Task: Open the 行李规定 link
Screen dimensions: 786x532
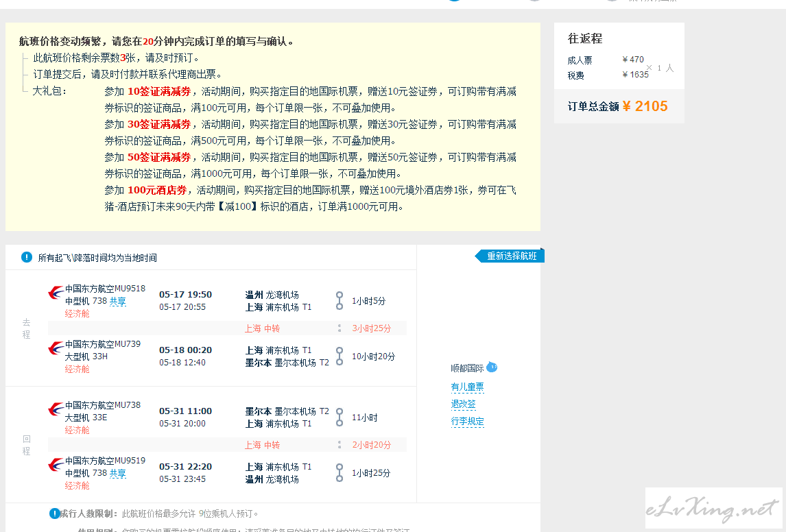Action: pyautogui.click(x=467, y=422)
